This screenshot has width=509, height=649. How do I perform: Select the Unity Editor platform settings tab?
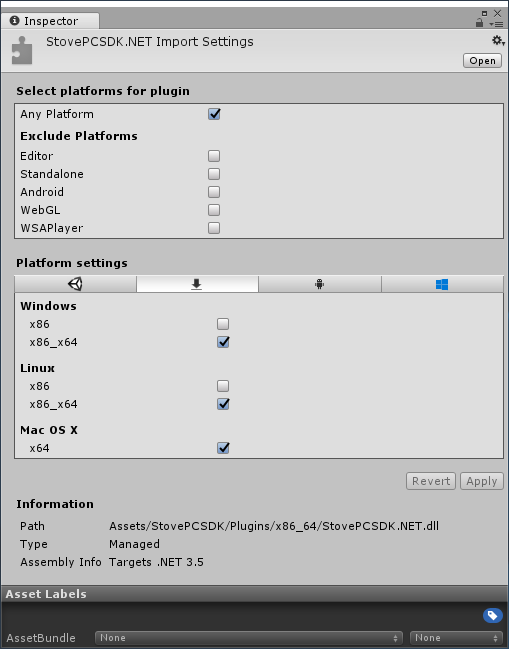tap(75, 284)
